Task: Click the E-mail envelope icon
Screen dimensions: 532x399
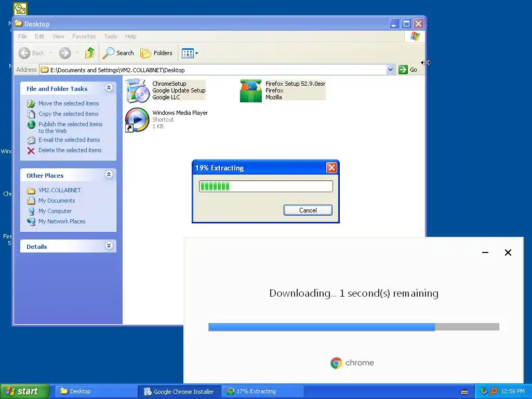Action: (x=31, y=140)
